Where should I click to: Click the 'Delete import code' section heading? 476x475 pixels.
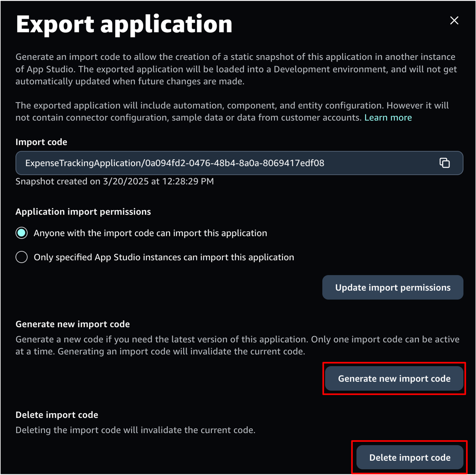(57, 415)
